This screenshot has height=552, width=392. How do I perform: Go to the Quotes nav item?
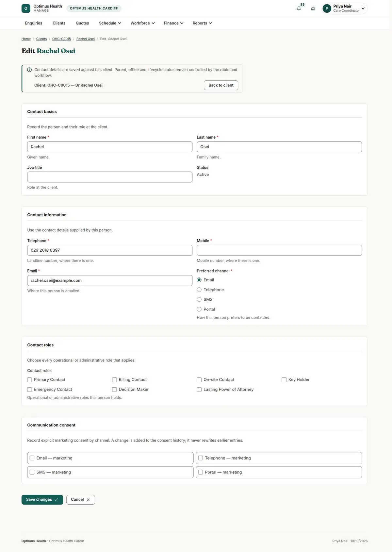click(82, 23)
